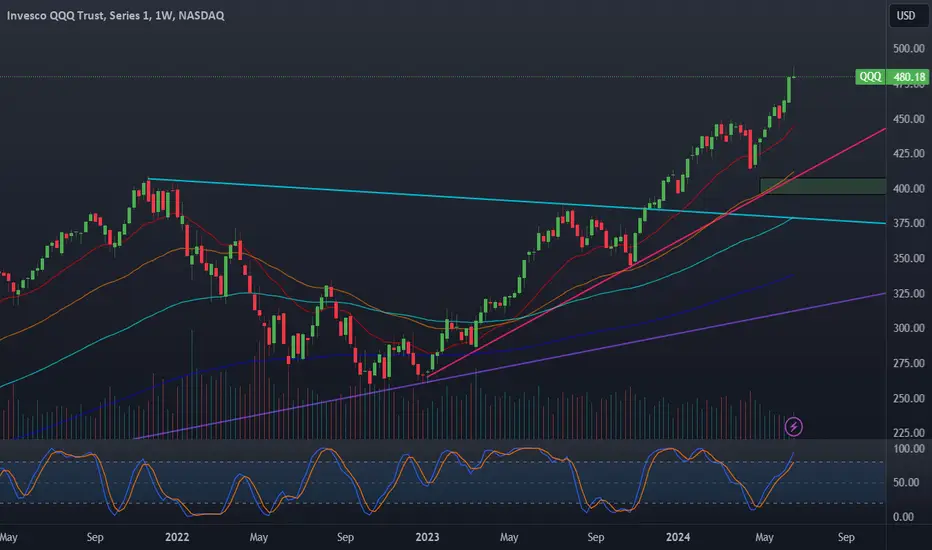
Task: Click the 2024 time axis label
Action: pos(678,537)
